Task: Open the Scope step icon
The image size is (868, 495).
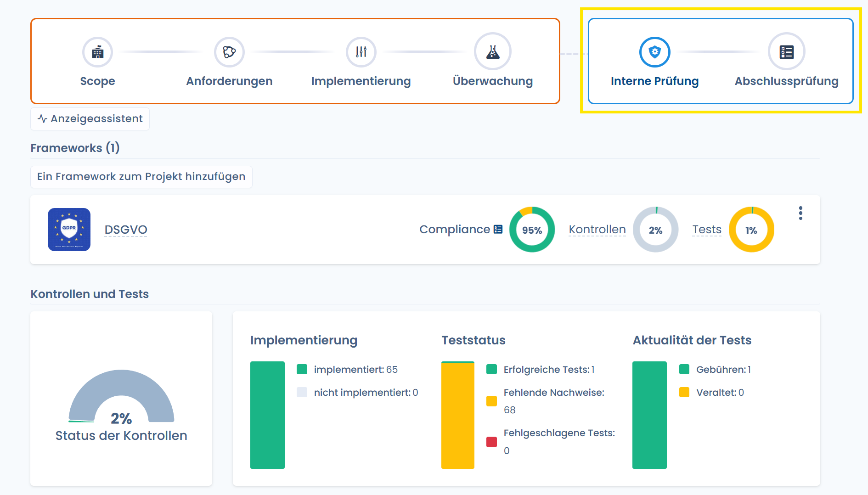Action: (97, 52)
